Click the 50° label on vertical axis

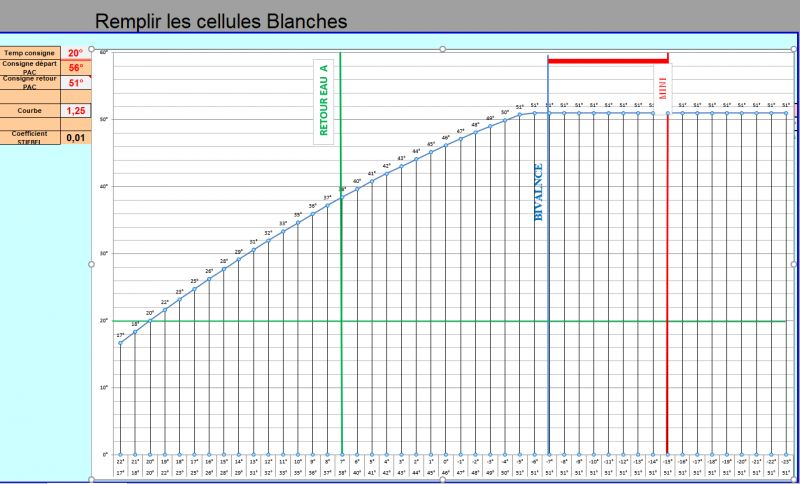click(103, 119)
